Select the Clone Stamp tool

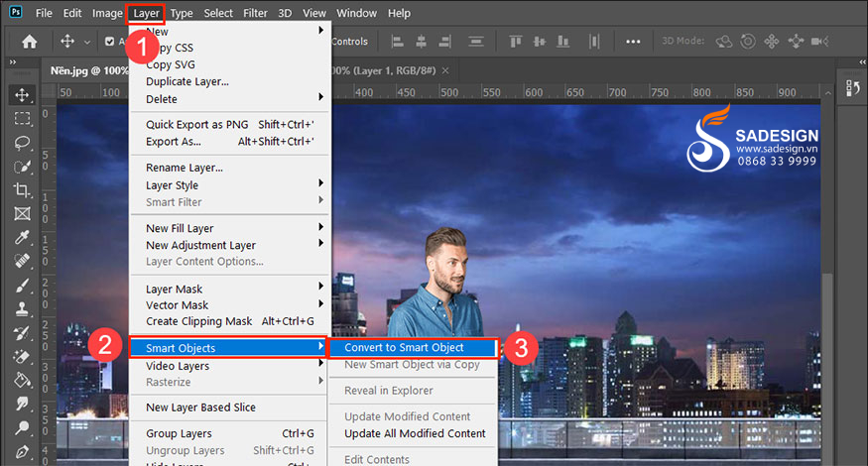[22, 308]
